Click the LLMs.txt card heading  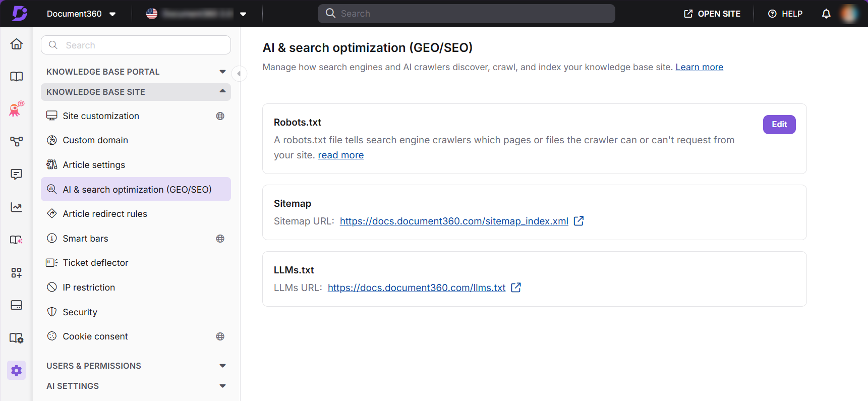294,270
